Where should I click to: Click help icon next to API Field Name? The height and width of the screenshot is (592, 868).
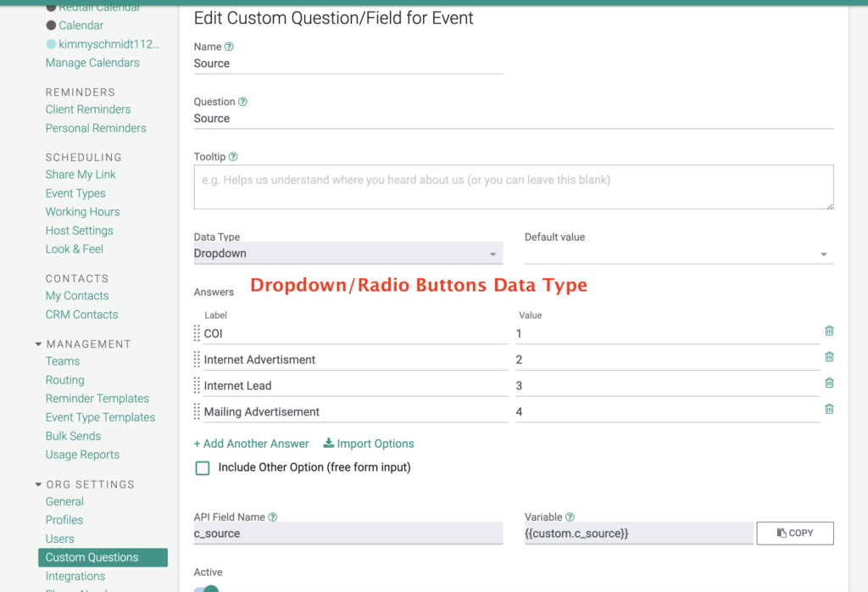point(272,517)
